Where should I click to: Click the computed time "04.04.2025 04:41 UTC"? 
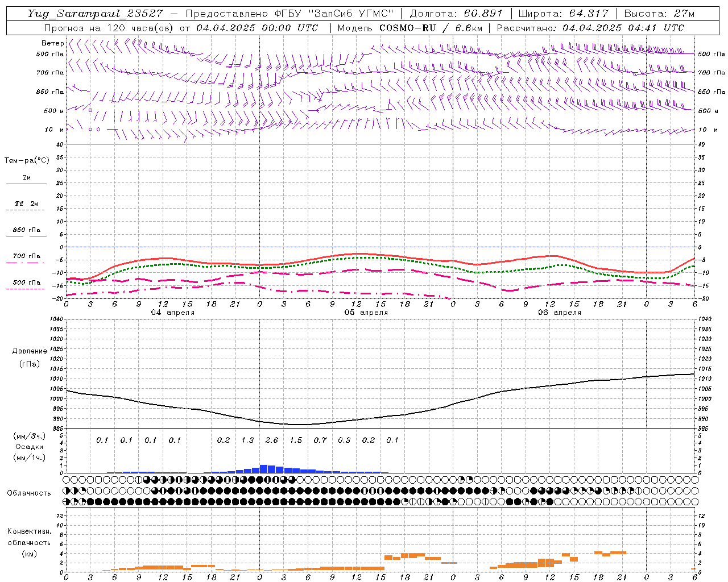pyautogui.click(x=623, y=28)
